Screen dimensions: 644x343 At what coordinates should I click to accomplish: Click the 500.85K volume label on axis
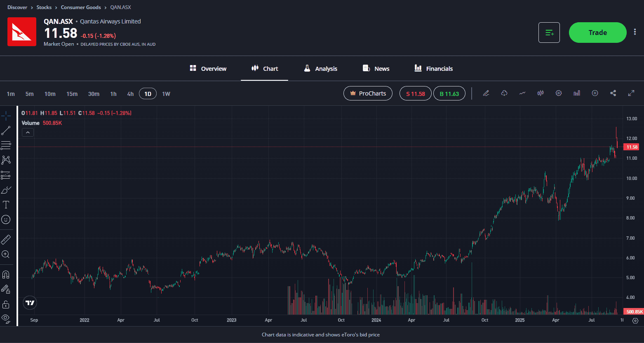[634, 312]
